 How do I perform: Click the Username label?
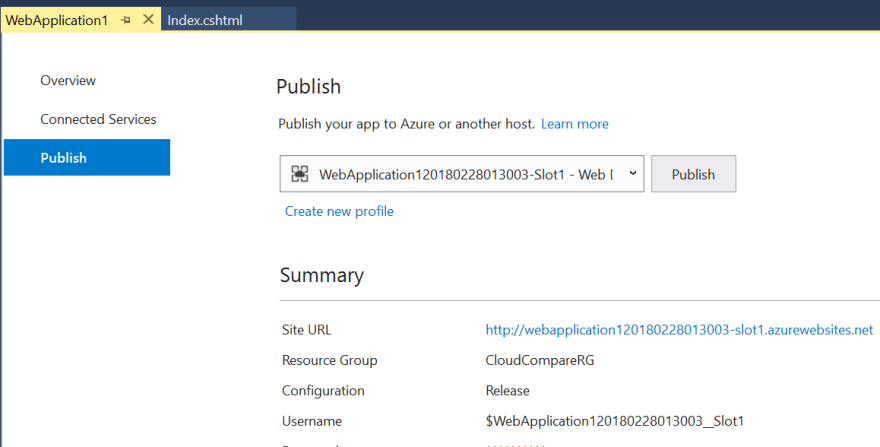coord(311,421)
